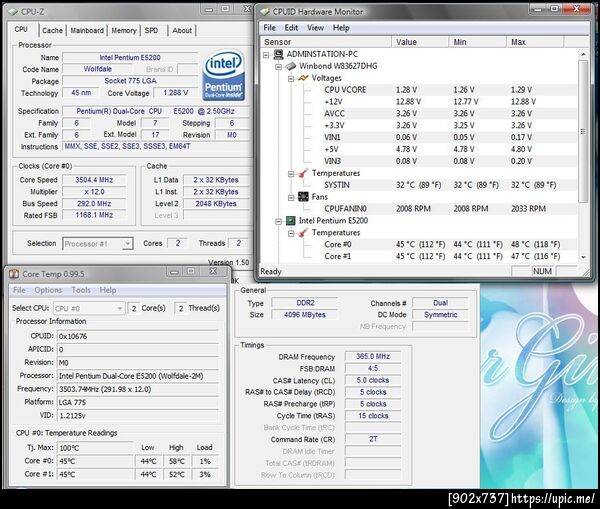The width and height of the screenshot is (600, 509).
Task: Open the Processor #1 selection dropdown
Action: click(x=127, y=244)
